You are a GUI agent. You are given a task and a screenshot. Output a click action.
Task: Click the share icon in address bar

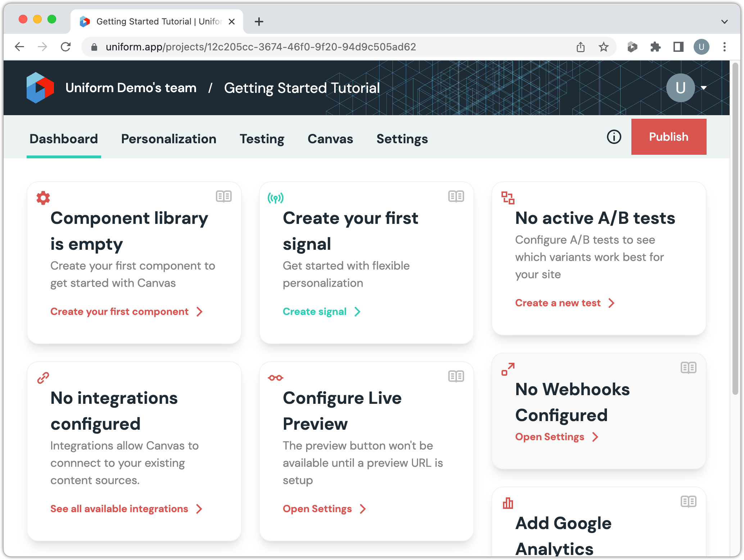tap(580, 47)
